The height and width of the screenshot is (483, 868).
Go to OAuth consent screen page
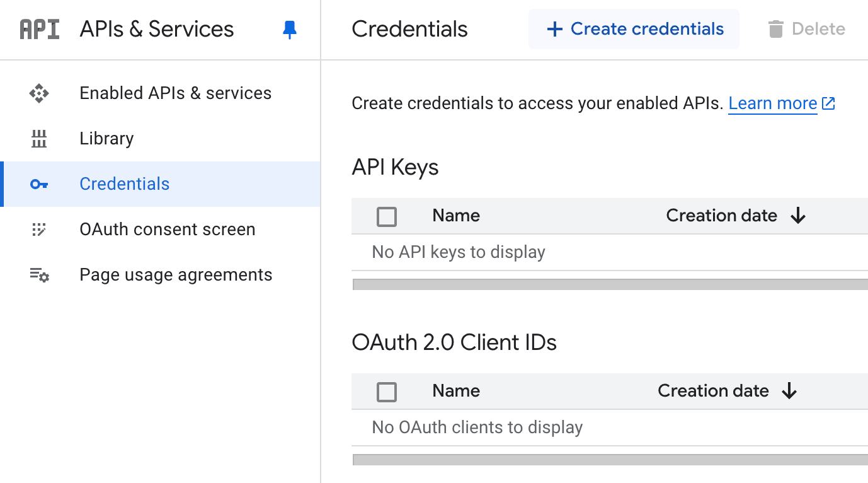coord(167,230)
